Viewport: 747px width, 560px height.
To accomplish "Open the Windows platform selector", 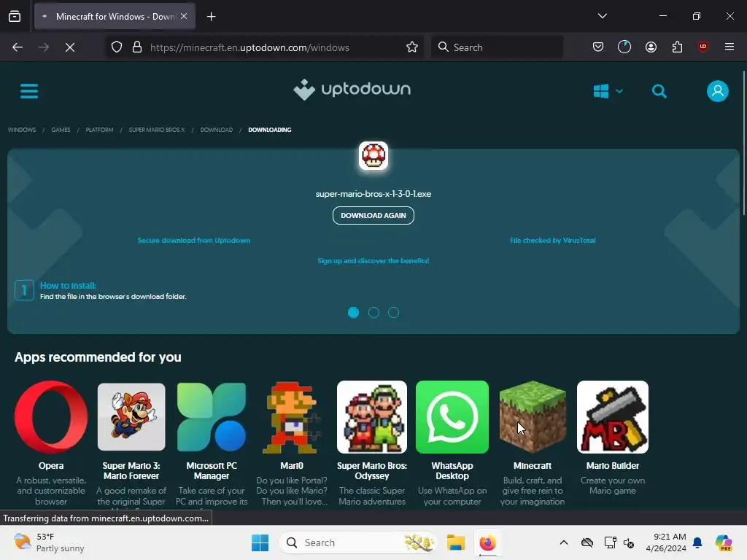I will point(608,91).
